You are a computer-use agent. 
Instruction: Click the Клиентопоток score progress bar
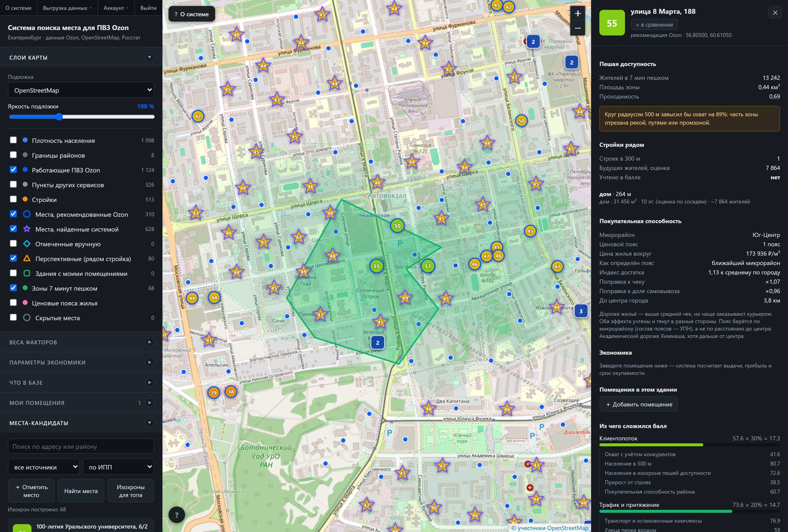(689, 445)
